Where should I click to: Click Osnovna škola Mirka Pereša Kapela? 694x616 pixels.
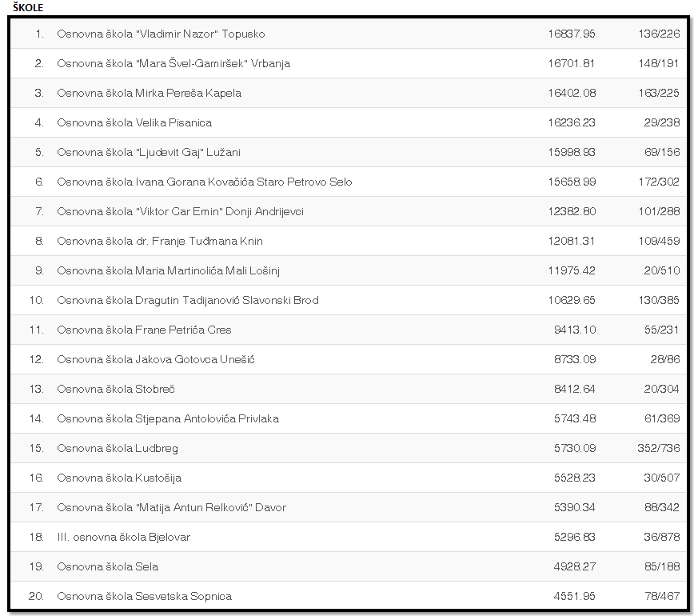click(x=150, y=94)
